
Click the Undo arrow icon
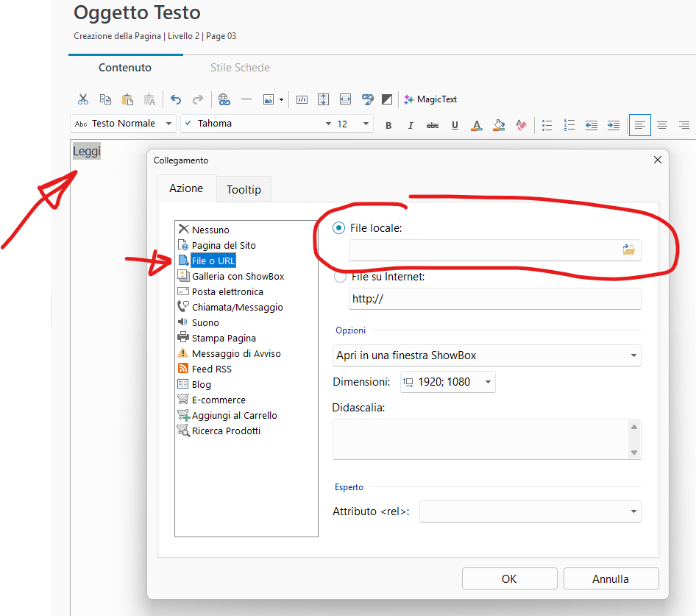coord(175,99)
